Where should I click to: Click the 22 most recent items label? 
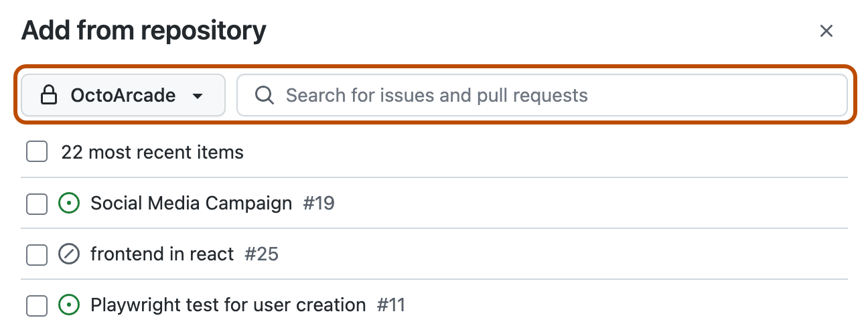153,152
